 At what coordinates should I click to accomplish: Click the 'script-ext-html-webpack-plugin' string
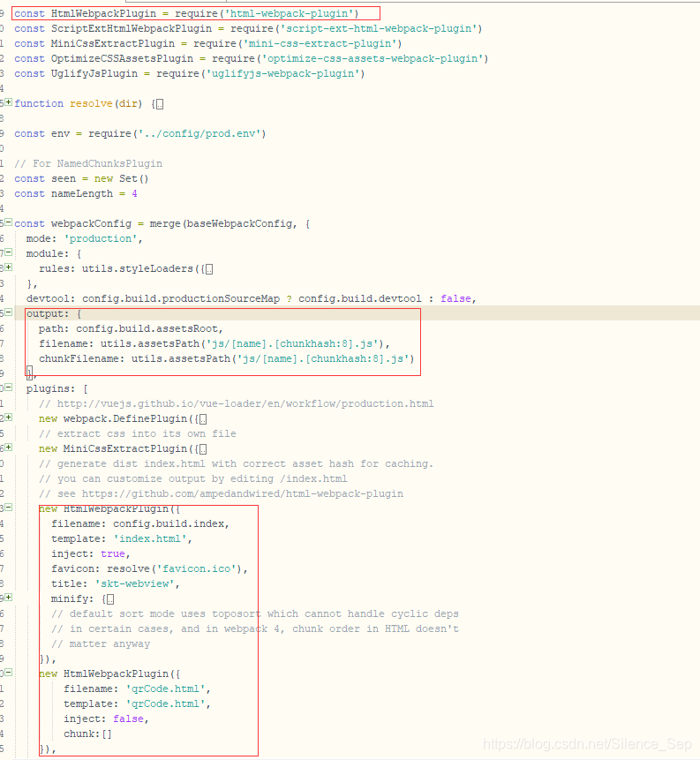click(x=379, y=28)
